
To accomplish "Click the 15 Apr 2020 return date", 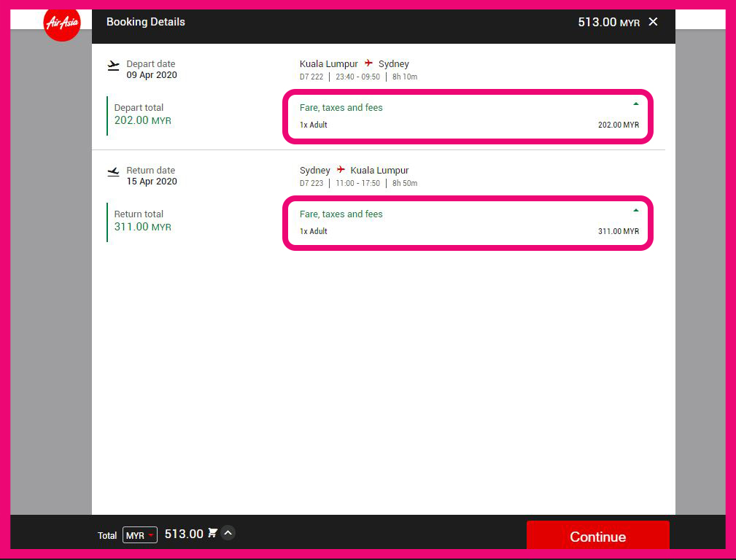I will (152, 182).
